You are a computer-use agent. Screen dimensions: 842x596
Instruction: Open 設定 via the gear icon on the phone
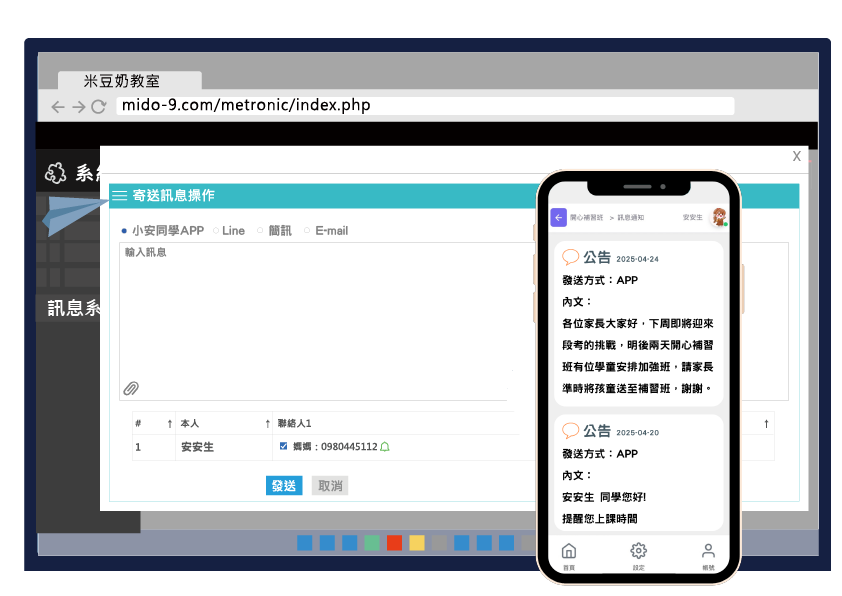click(x=638, y=550)
